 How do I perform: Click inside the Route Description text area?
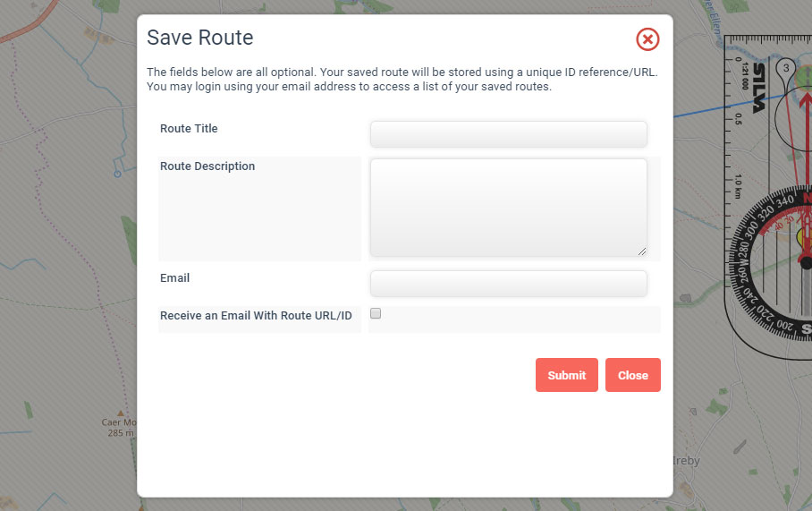point(509,208)
